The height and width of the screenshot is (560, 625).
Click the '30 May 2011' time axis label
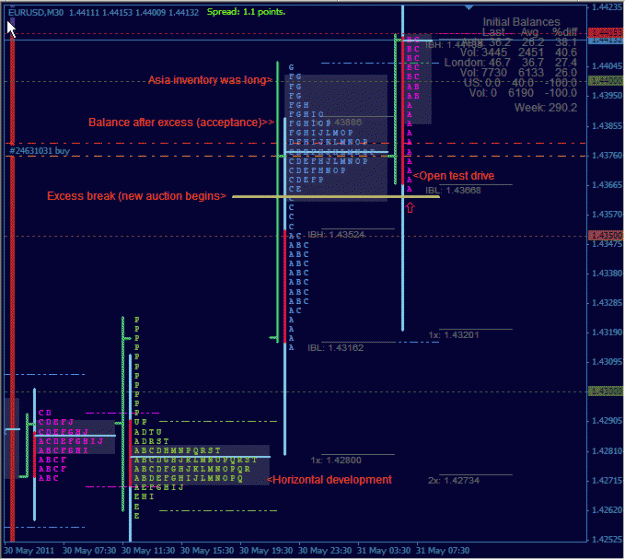click(29, 551)
